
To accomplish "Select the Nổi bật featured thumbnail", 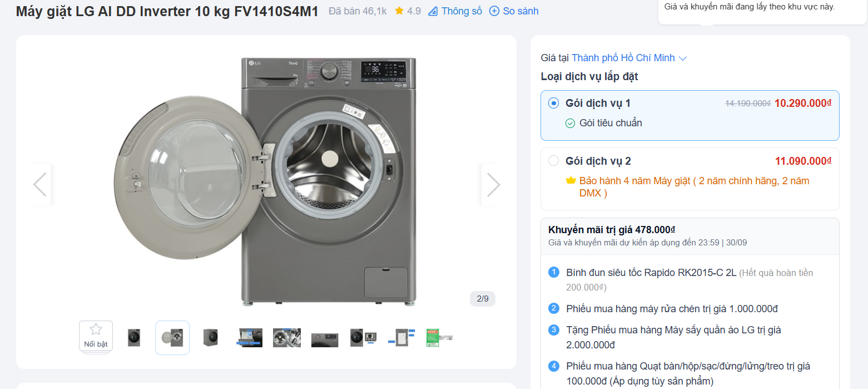I will [x=96, y=336].
